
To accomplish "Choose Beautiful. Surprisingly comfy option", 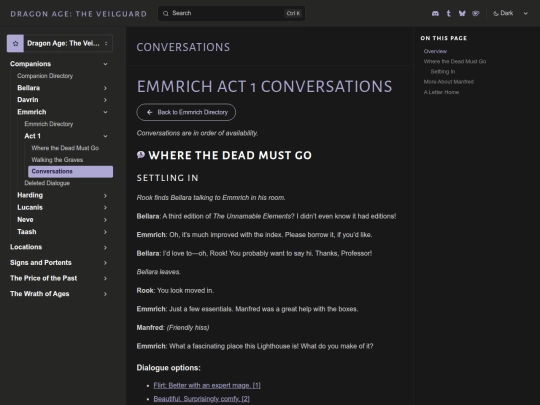I will [201, 399].
